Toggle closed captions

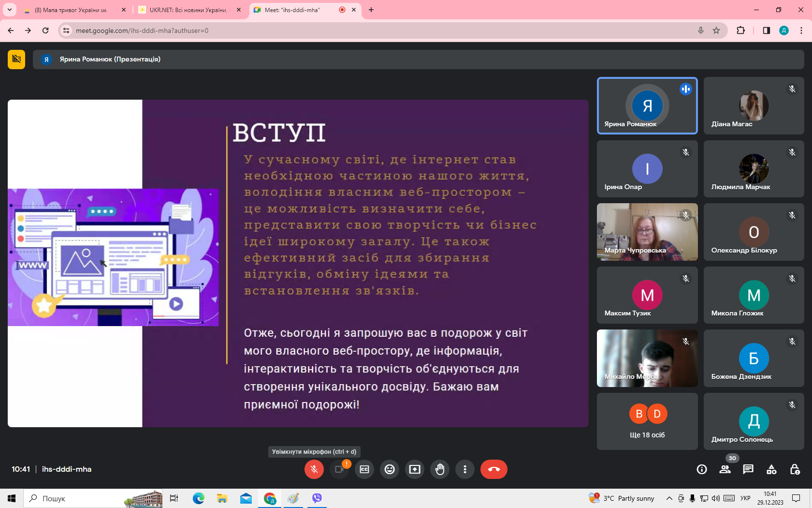coord(364,469)
